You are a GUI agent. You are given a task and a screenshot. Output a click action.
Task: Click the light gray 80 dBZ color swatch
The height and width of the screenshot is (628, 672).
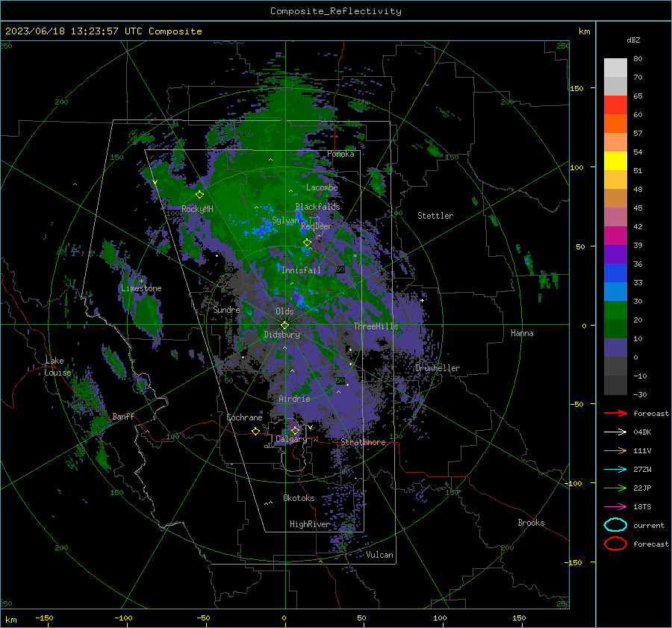click(x=615, y=68)
